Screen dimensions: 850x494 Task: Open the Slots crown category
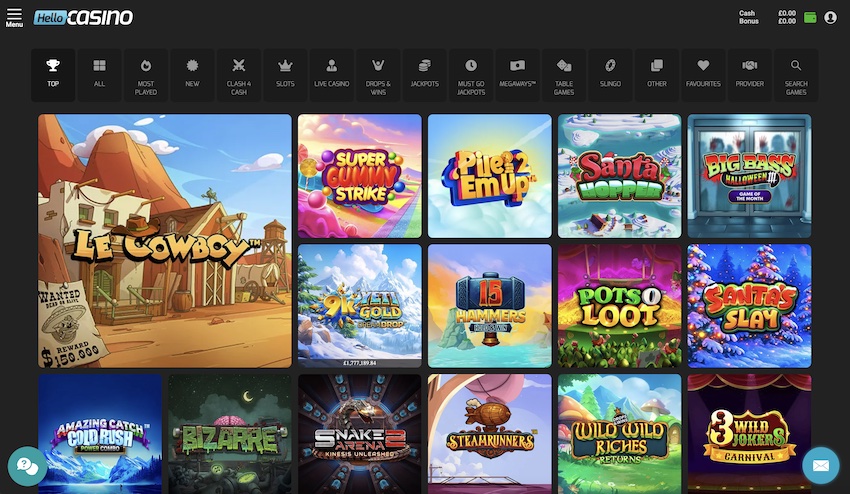[285, 75]
